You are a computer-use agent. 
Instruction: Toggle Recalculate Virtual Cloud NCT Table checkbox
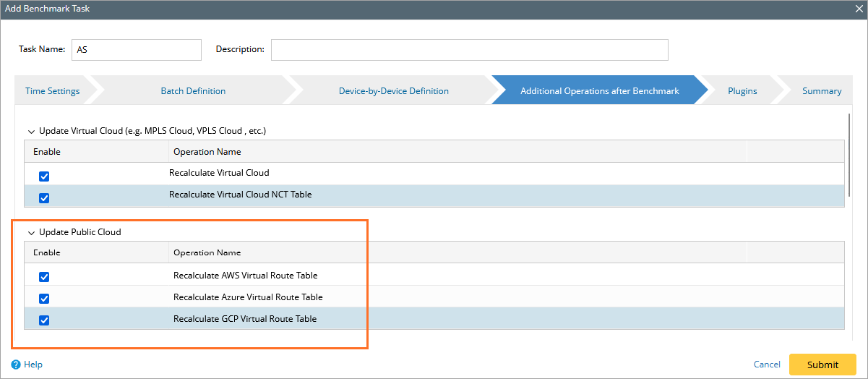click(x=44, y=198)
